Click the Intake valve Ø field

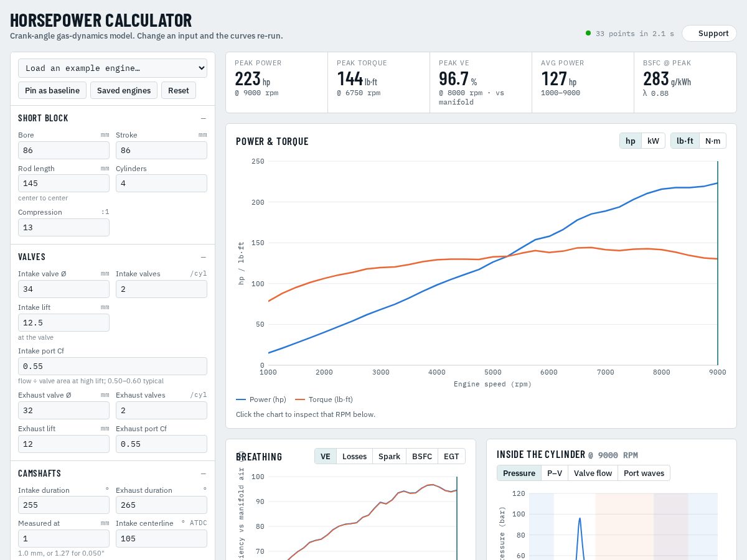coord(63,289)
